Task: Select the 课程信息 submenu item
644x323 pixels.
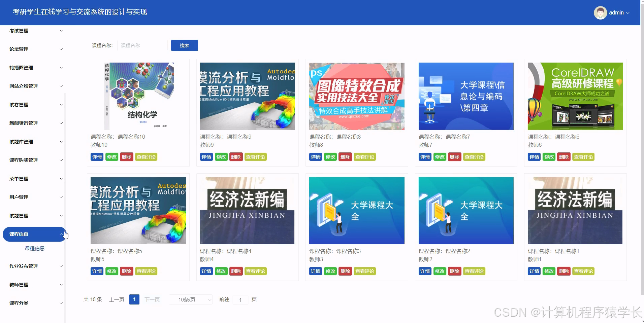Action: 35,248
